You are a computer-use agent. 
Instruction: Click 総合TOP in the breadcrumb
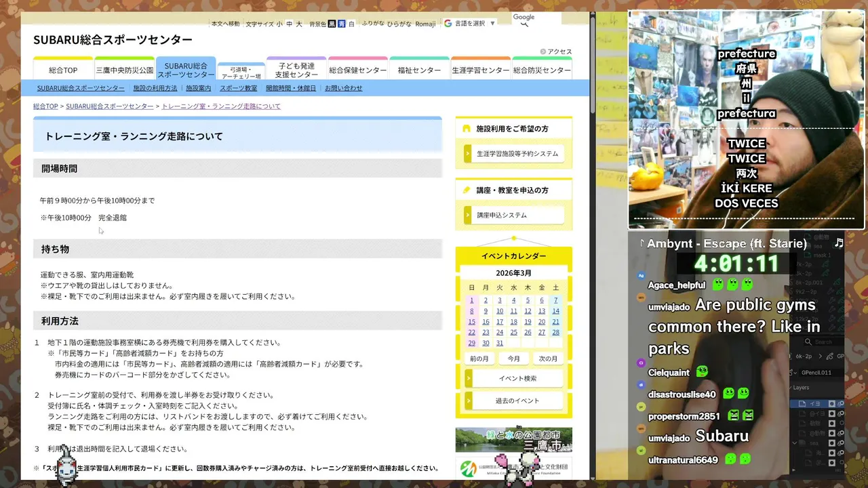click(45, 106)
